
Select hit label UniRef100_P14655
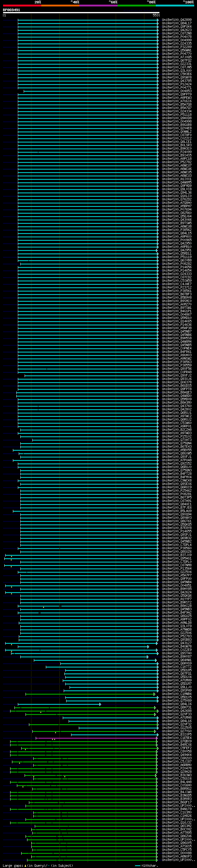point(177,531)
